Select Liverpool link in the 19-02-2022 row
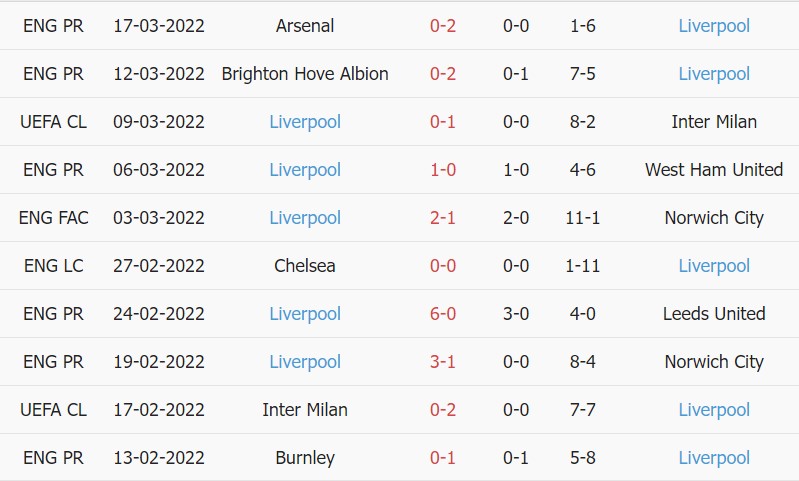Viewport: 799px width, 481px height. [x=305, y=362]
